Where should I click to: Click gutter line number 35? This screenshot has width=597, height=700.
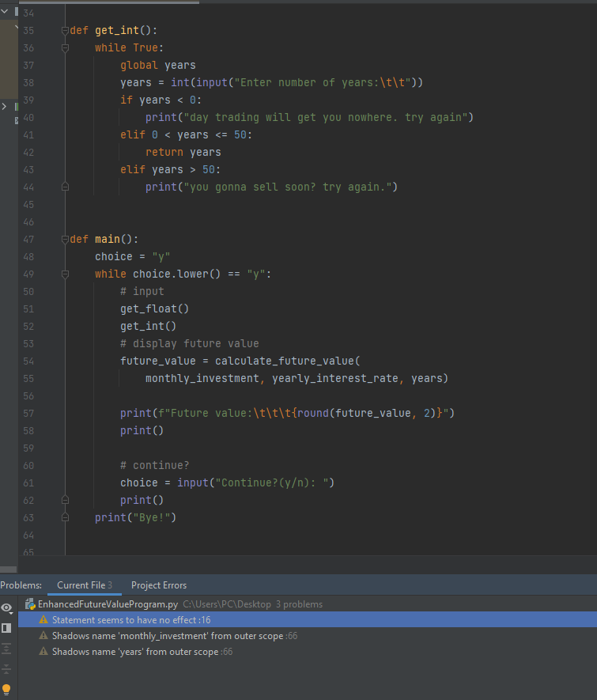pos(28,30)
